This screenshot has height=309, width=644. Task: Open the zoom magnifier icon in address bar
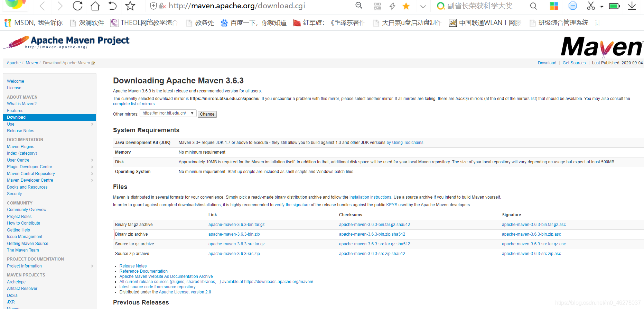pyautogui.click(x=359, y=6)
